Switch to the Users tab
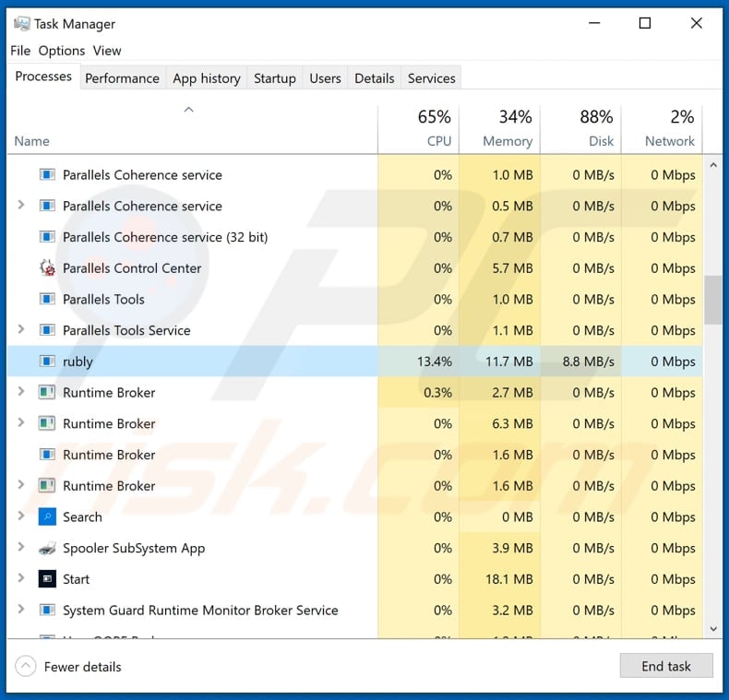 pyautogui.click(x=325, y=78)
